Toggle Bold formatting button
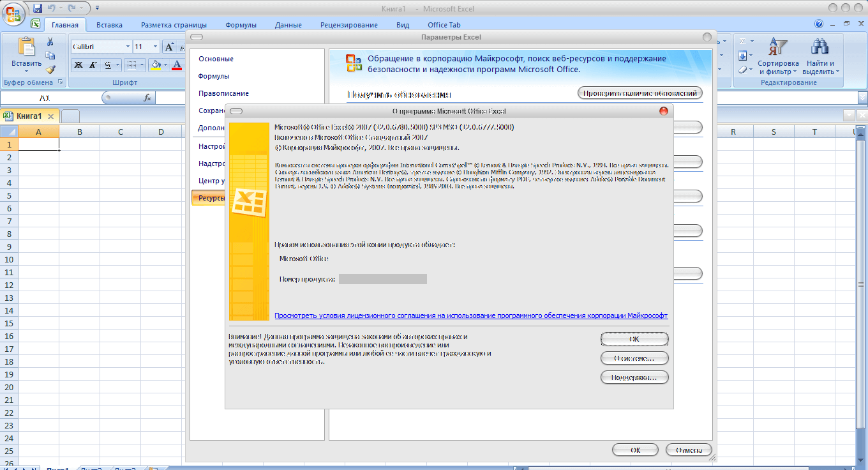 coord(79,64)
